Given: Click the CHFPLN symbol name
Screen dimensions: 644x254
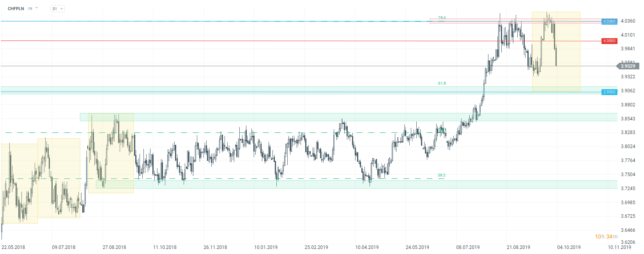Looking at the screenshot, I should (16, 9).
